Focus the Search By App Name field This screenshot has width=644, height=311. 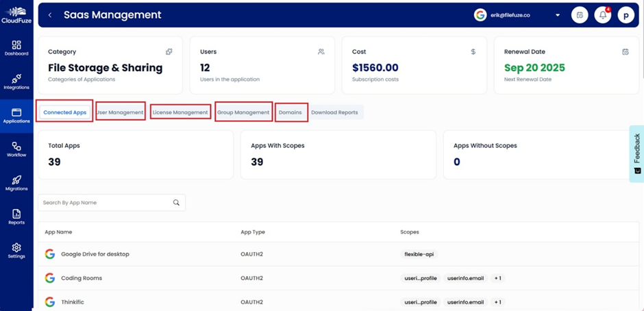[x=111, y=203]
